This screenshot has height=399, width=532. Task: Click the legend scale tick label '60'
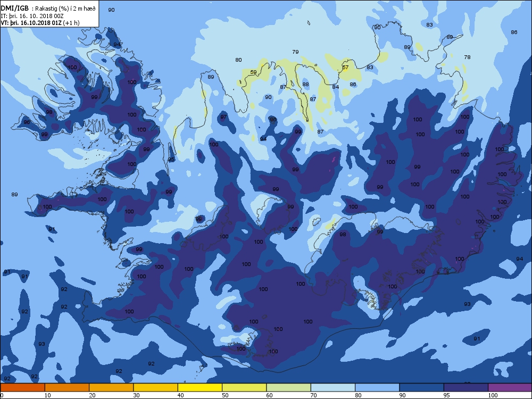[x=270, y=395]
